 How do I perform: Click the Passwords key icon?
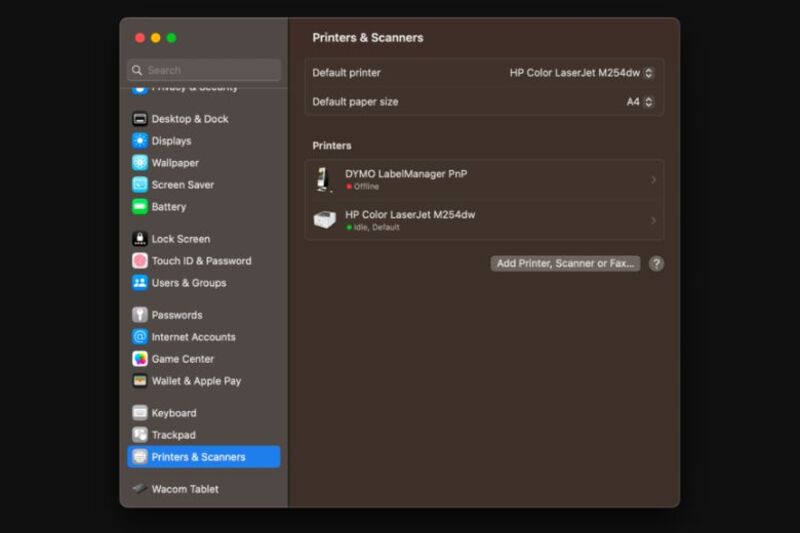coord(140,315)
